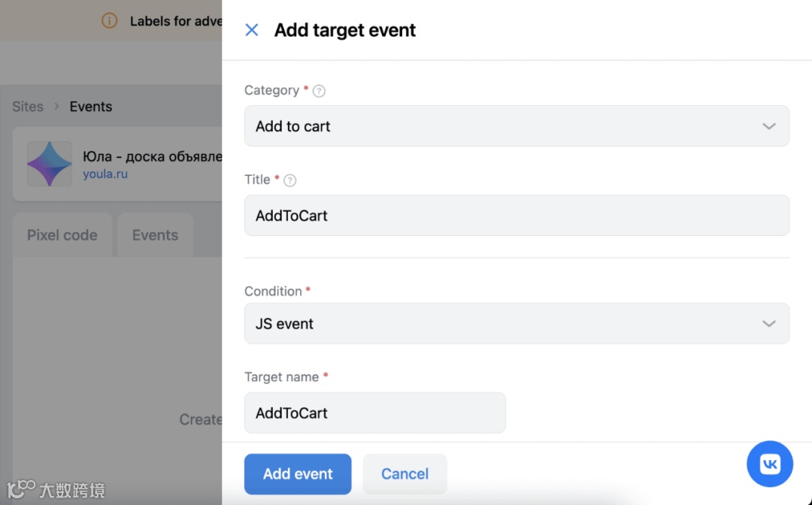Viewport: 812px width, 505px height.
Task: Open the VK support chat bubble
Action: click(x=770, y=464)
